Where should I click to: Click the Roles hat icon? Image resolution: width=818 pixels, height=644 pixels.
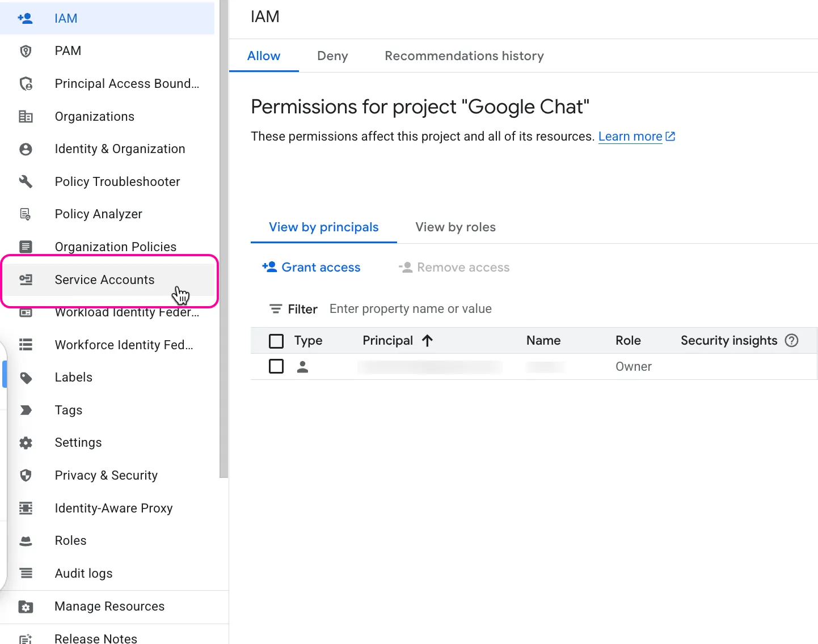(x=26, y=541)
